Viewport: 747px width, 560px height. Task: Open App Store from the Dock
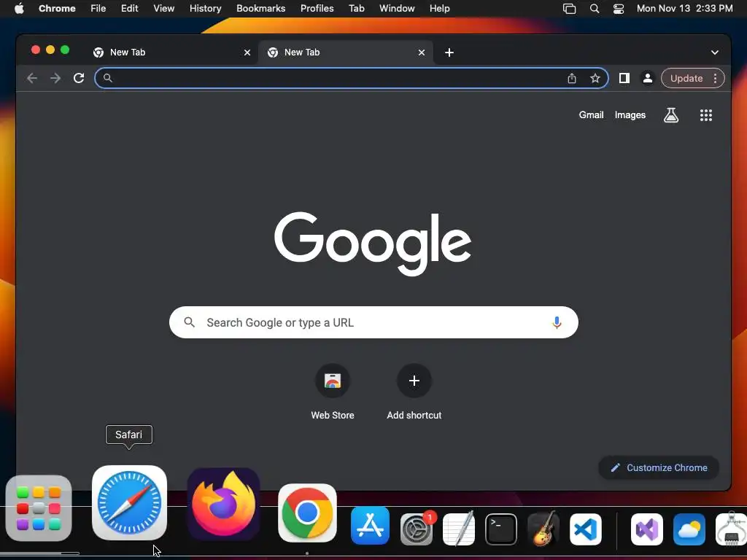(370, 526)
